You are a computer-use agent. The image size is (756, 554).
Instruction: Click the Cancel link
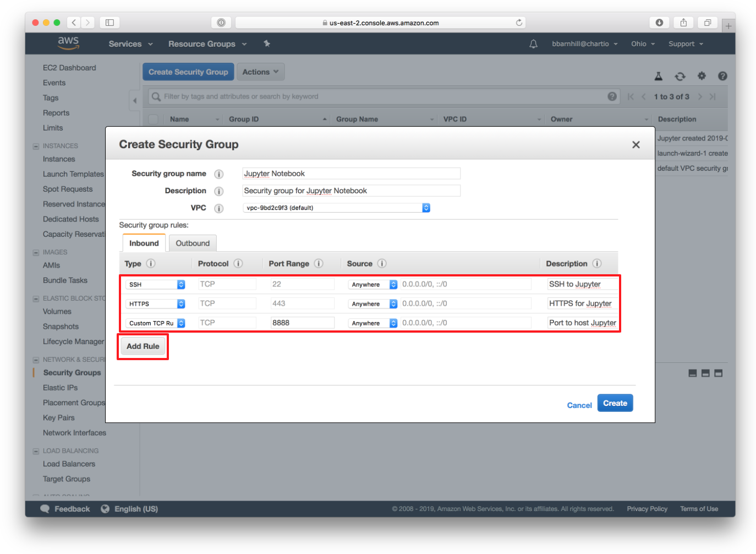pos(579,405)
